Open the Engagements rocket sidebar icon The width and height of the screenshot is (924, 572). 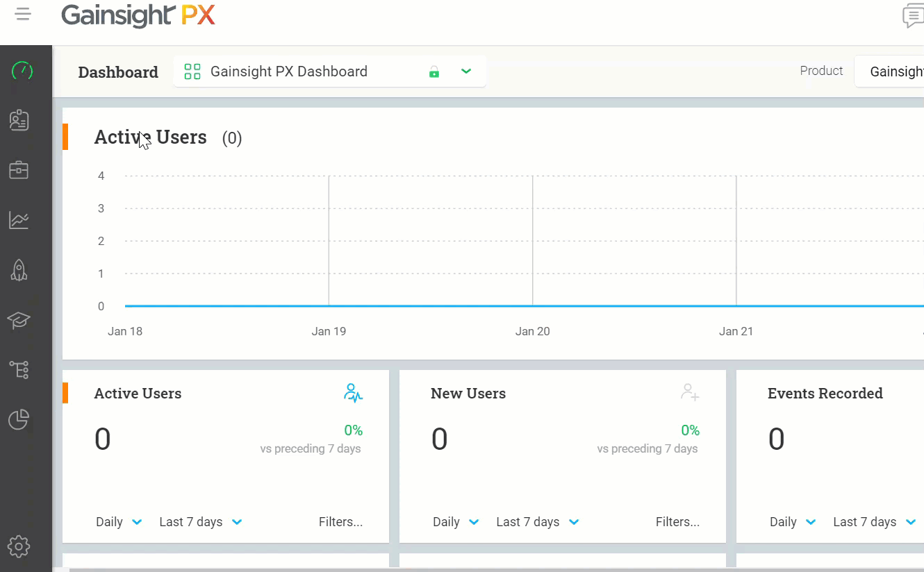[19, 270]
